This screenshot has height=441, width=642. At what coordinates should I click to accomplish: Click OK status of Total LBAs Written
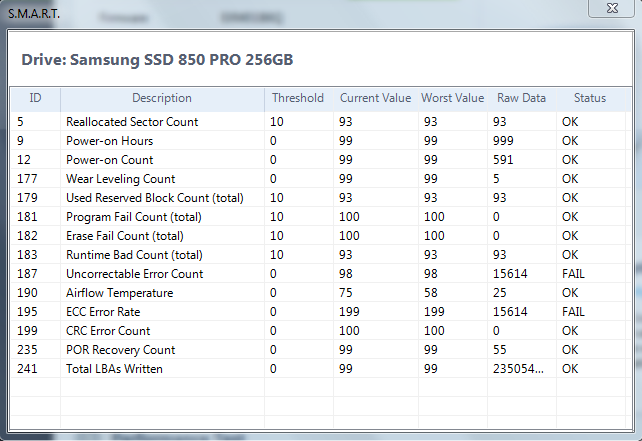570,369
